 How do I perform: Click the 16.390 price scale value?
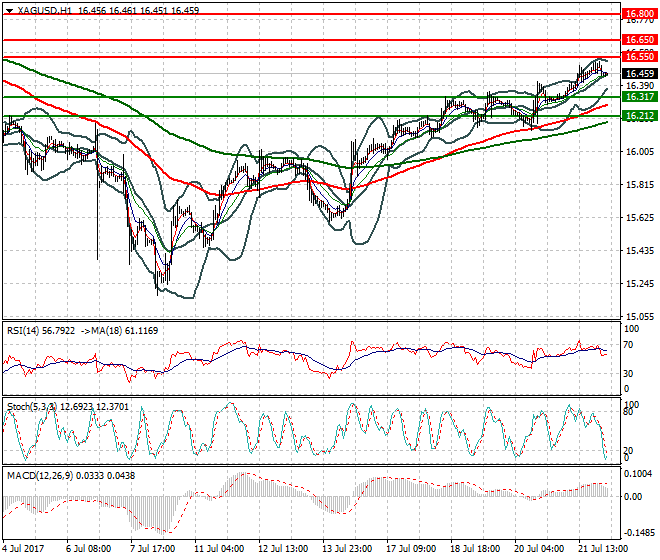pyautogui.click(x=640, y=85)
